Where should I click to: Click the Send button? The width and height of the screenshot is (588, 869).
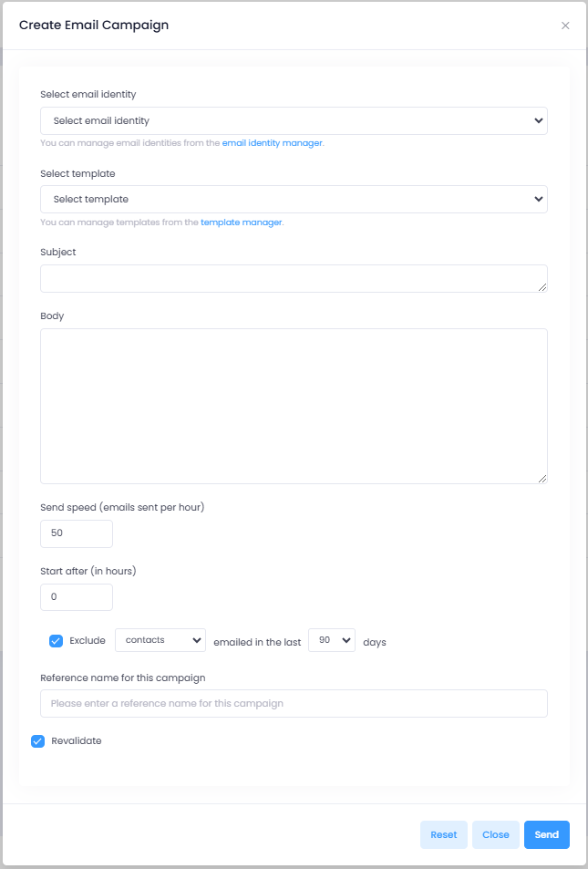coord(546,834)
